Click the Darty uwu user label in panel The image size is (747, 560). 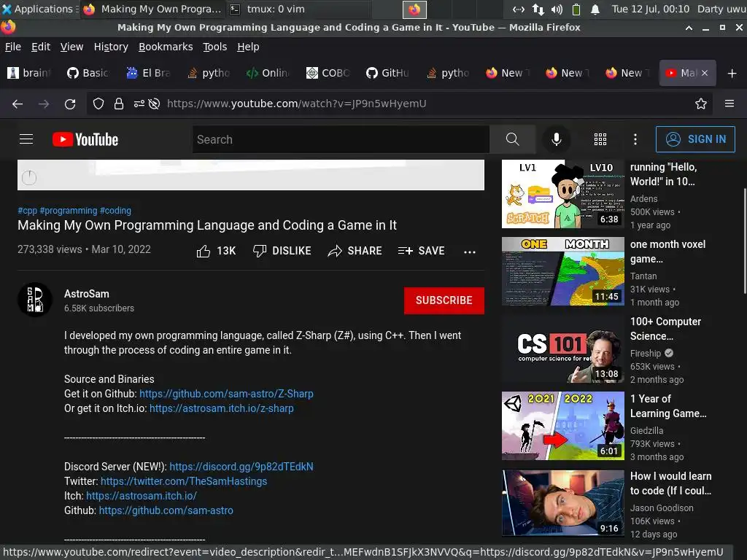(x=721, y=9)
